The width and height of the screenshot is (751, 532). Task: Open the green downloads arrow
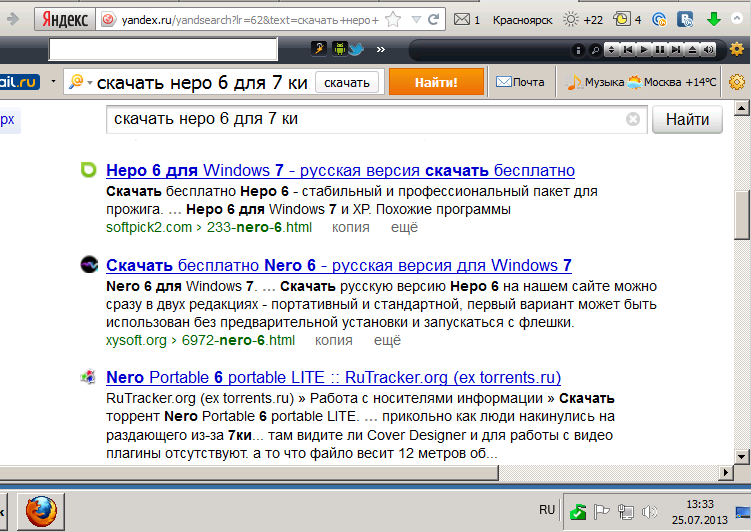click(714, 20)
